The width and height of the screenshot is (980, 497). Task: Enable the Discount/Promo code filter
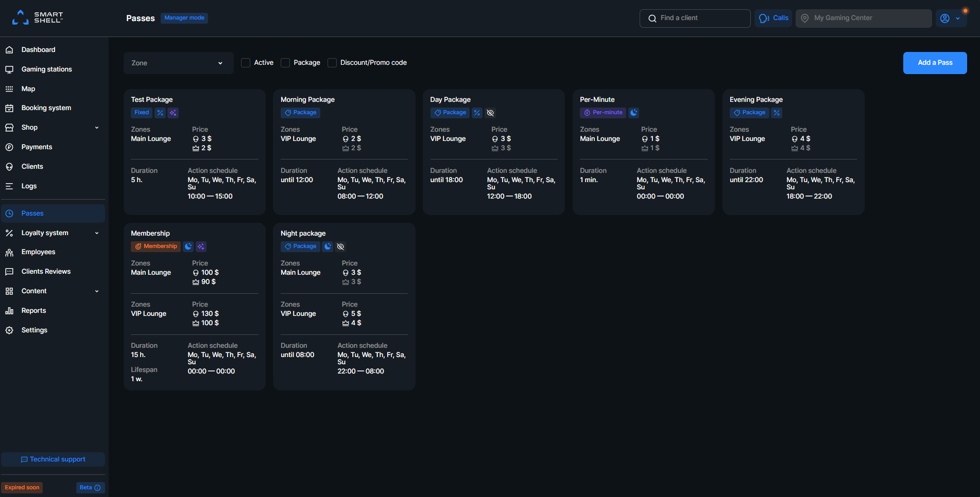[332, 62]
